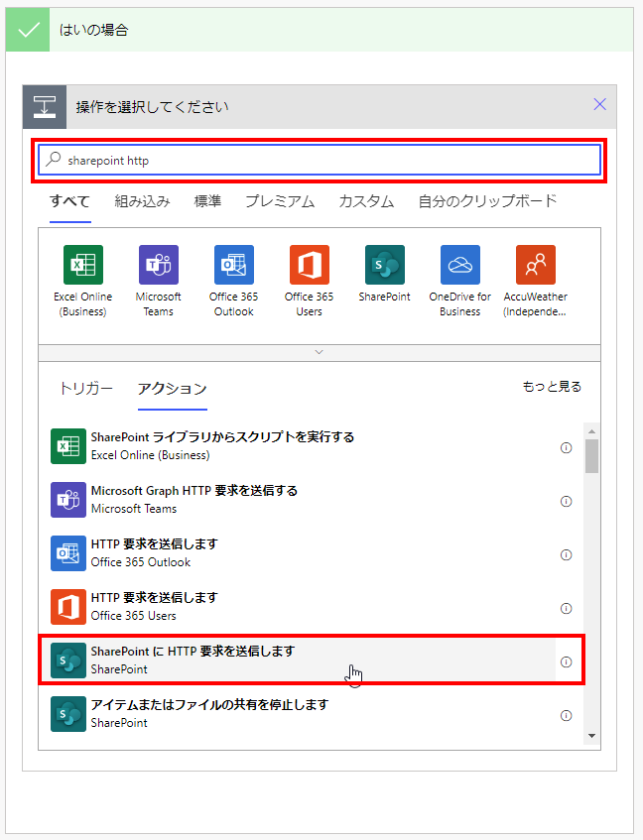Show info for Office 365 Outlook HTTP action

click(566, 555)
